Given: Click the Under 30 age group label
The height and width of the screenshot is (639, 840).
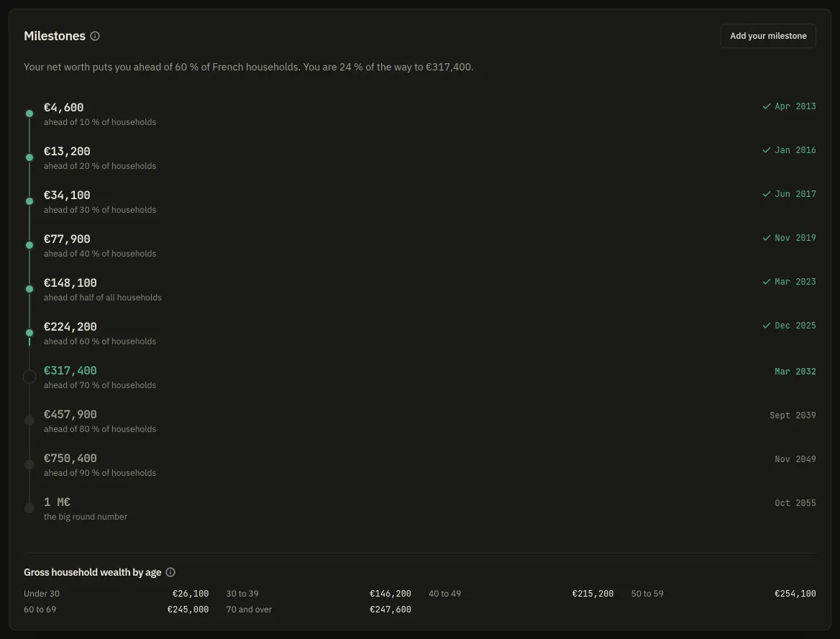Looking at the screenshot, I should pyautogui.click(x=42, y=594).
